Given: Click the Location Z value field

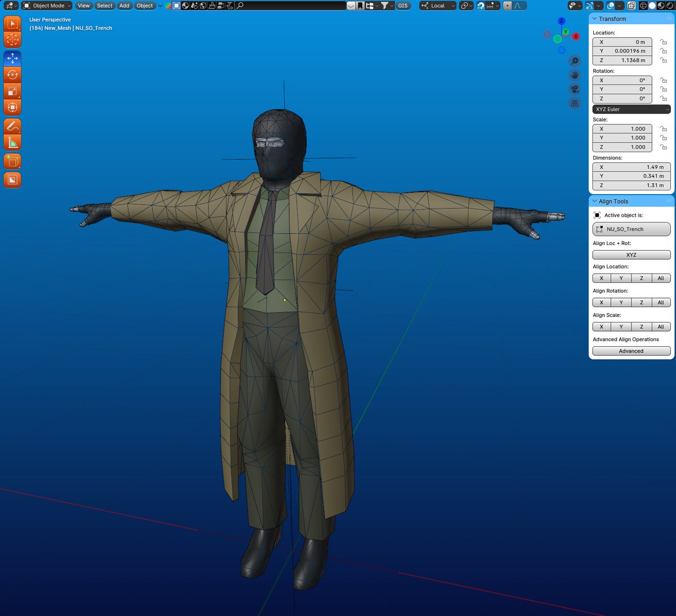Looking at the screenshot, I should point(622,60).
